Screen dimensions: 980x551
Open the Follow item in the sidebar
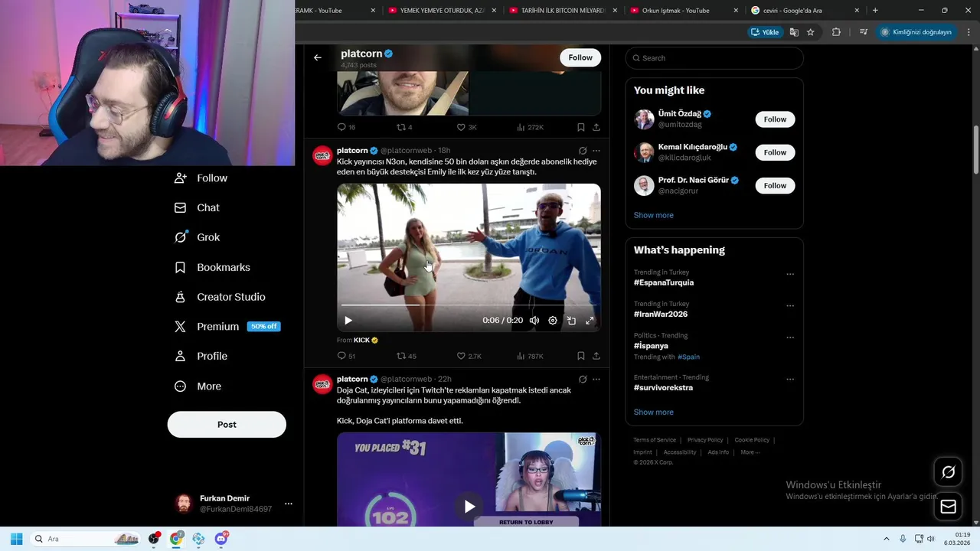point(201,178)
